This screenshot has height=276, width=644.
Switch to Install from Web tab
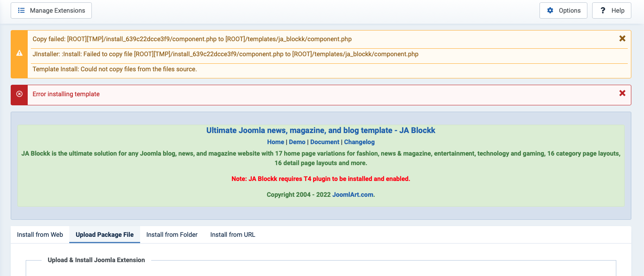[x=40, y=234]
